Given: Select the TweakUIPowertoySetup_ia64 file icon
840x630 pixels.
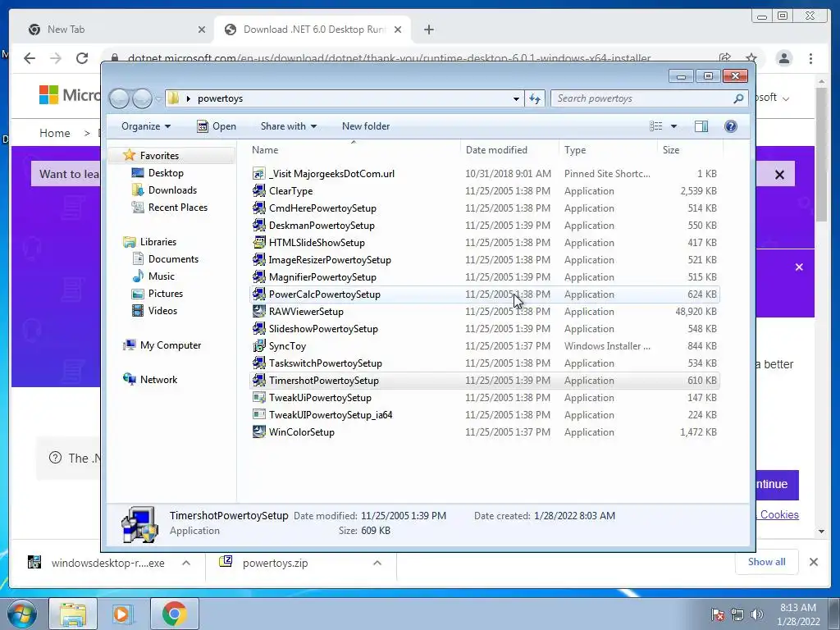Looking at the screenshot, I should coord(258,414).
